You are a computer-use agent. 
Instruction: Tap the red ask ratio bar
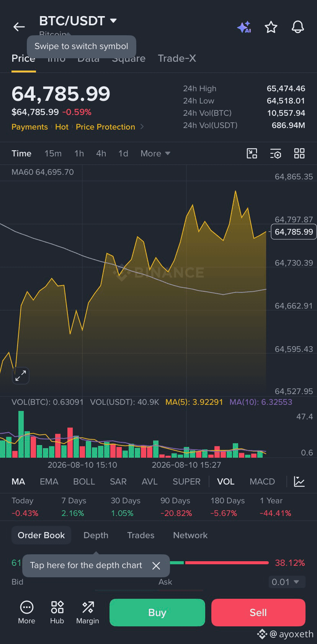[227, 563]
